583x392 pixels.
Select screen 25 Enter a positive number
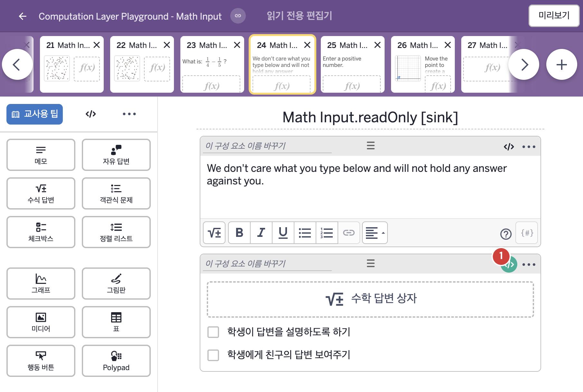tap(353, 64)
